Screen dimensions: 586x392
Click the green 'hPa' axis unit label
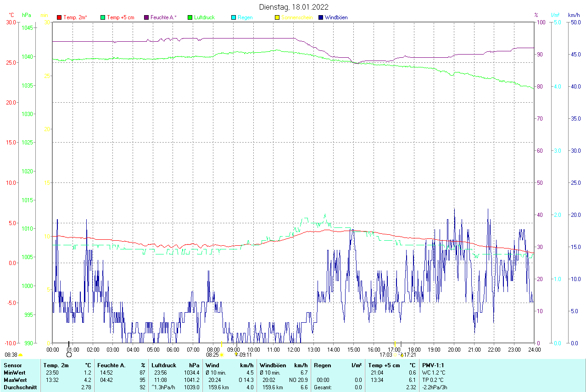pos(26,15)
